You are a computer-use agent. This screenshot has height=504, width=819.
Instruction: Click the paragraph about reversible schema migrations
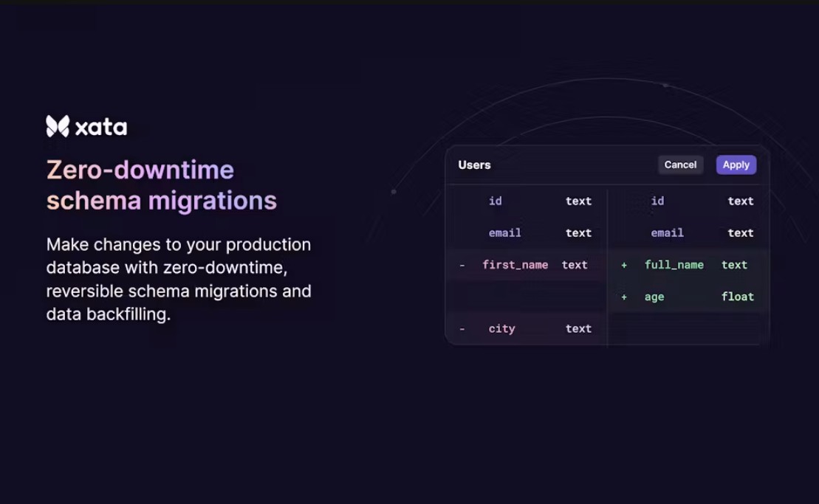(179, 279)
